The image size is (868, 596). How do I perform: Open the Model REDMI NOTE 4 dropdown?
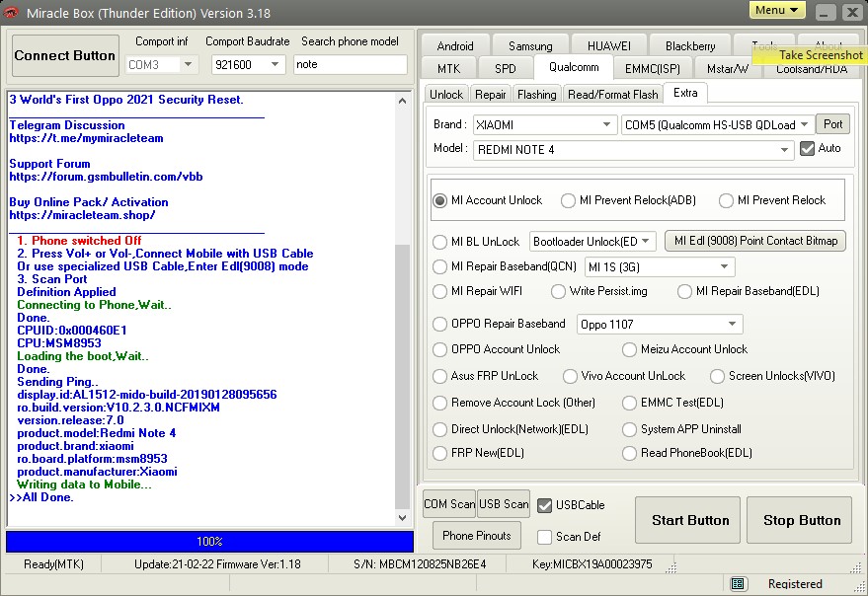633,150
